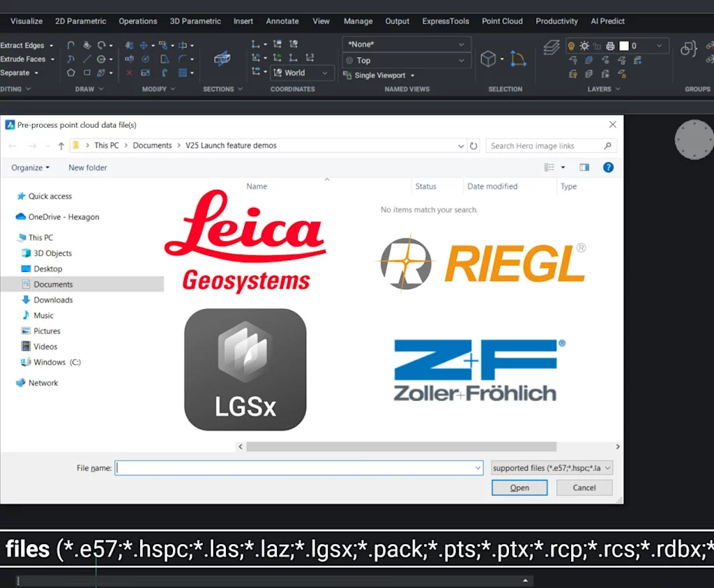Screen dimensions: 714x588
Task: Switch to the Point Cloud tab
Action: (502, 21)
